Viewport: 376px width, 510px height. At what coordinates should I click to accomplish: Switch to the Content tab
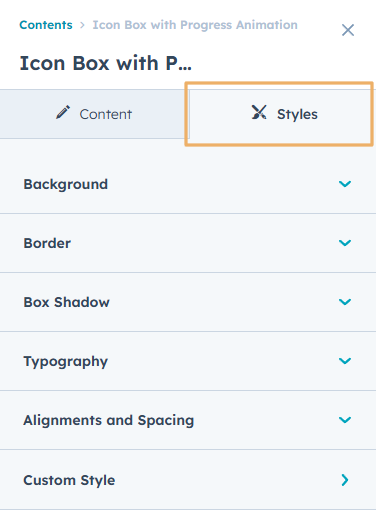[x=94, y=114]
